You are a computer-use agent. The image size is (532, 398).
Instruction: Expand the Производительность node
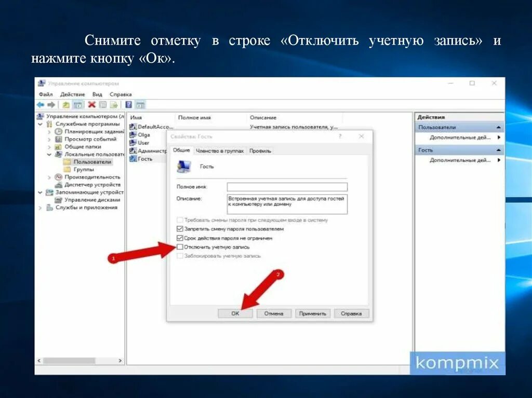click(x=49, y=177)
